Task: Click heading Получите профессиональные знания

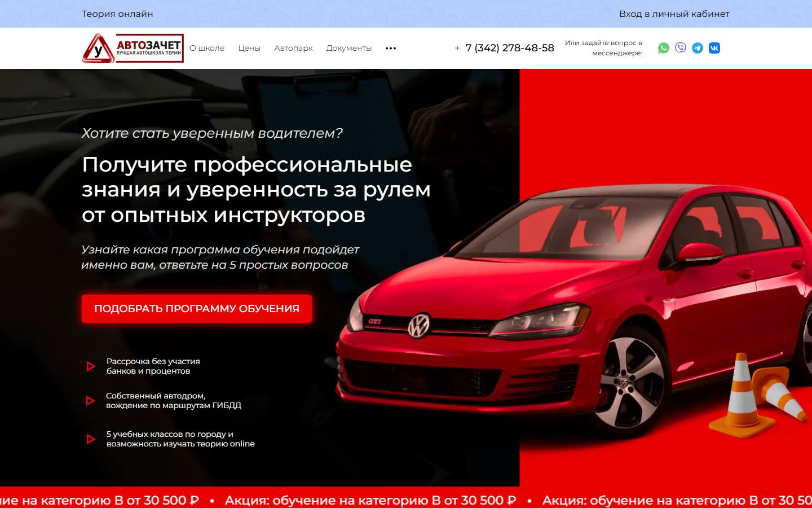Action: (256, 190)
